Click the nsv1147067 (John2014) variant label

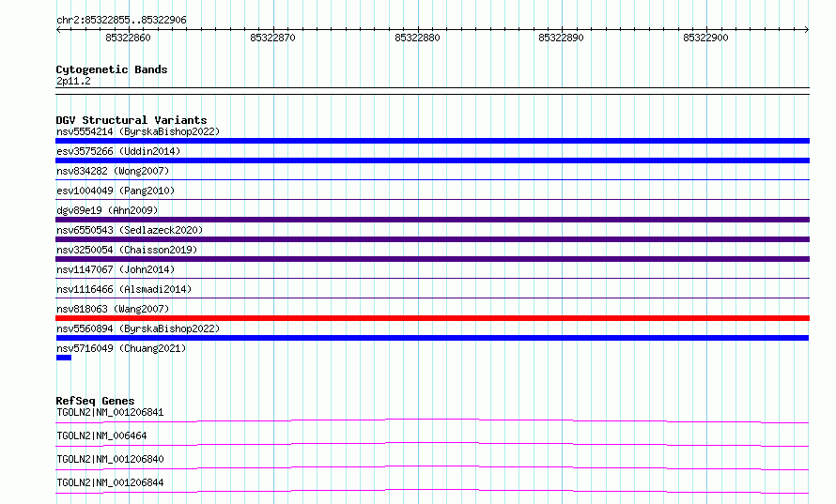click(116, 269)
